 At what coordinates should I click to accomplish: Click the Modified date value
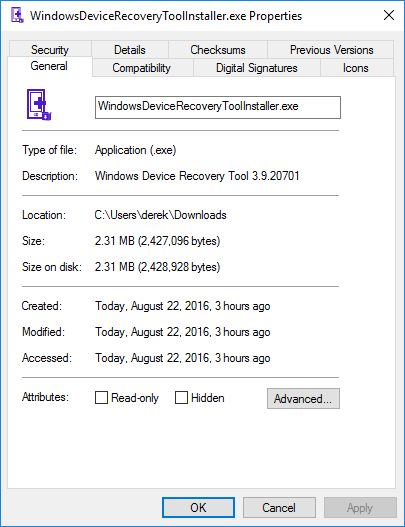[x=183, y=332]
